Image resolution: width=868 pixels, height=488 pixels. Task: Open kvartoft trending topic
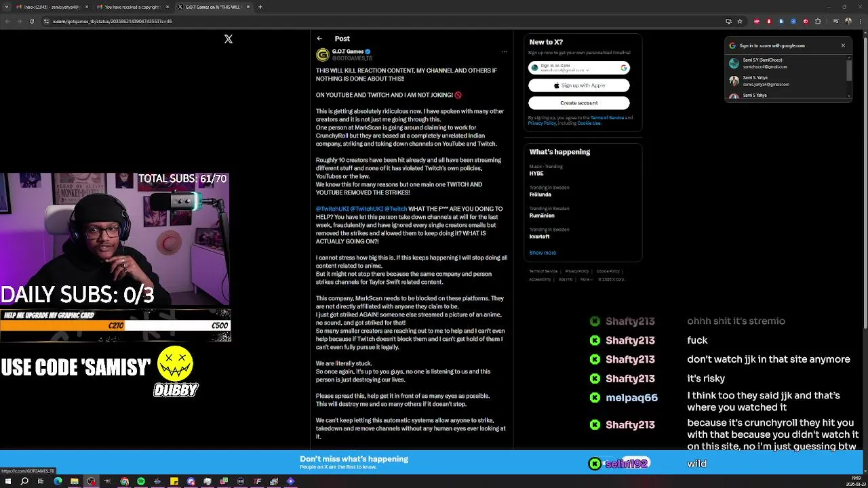[540, 237]
